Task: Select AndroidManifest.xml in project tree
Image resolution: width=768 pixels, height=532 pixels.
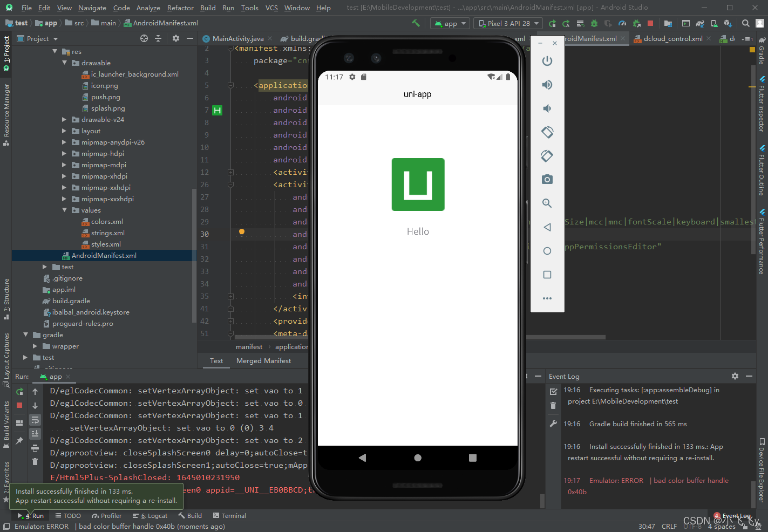Action: point(104,255)
